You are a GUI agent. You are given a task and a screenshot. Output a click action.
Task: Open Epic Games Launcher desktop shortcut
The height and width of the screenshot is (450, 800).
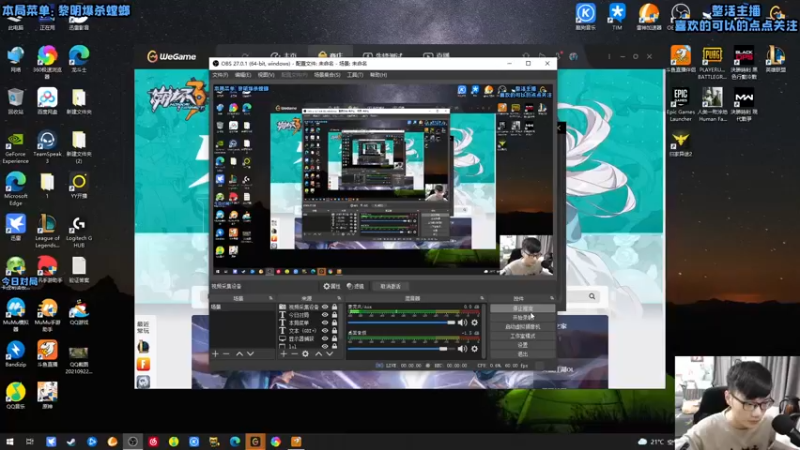(x=680, y=105)
